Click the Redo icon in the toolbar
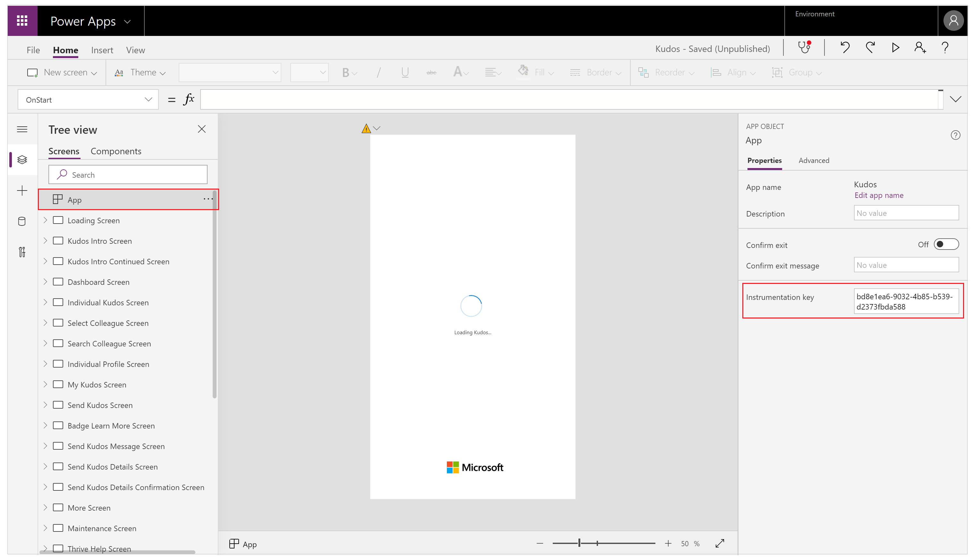973x560 pixels. [871, 48]
